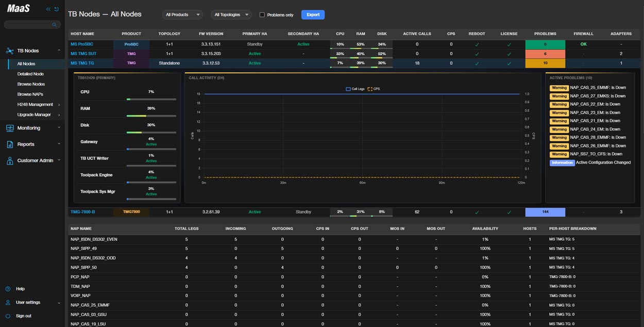
Task: Click the Reboot checkmark in MS TMG SUT row
Action: (477, 54)
